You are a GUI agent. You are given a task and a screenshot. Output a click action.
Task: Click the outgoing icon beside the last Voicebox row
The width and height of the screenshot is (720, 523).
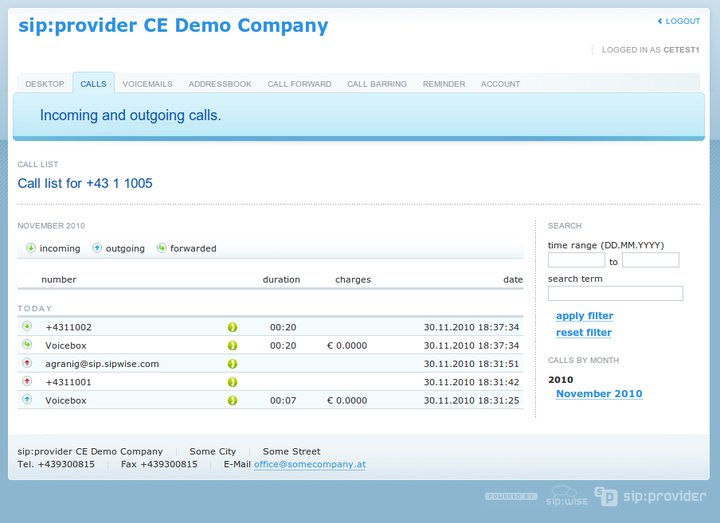(x=27, y=400)
